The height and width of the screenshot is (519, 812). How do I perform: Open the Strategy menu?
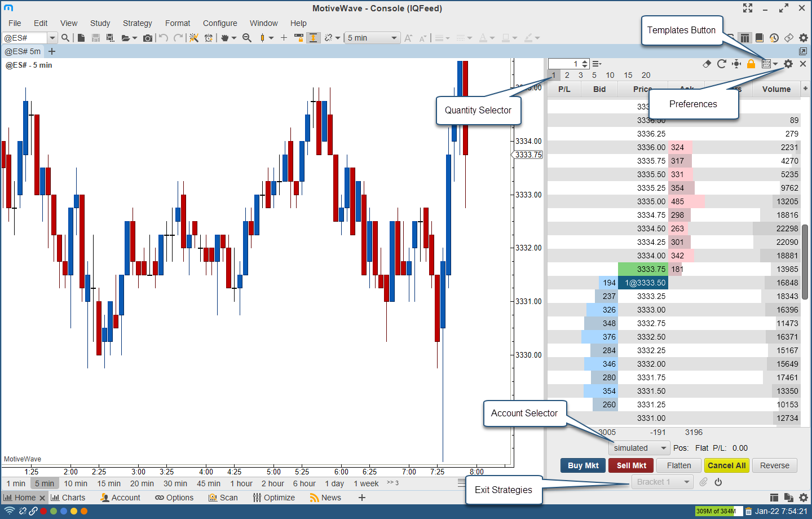(x=137, y=23)
